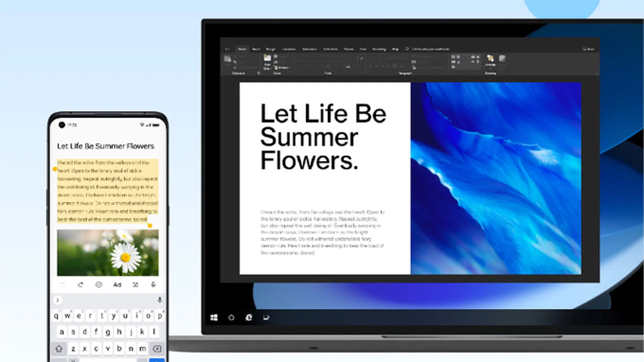This screenshot has height=362, width=644.
Task: Click the Windows Start button on taskbar
Action: (x=214, y=318)
